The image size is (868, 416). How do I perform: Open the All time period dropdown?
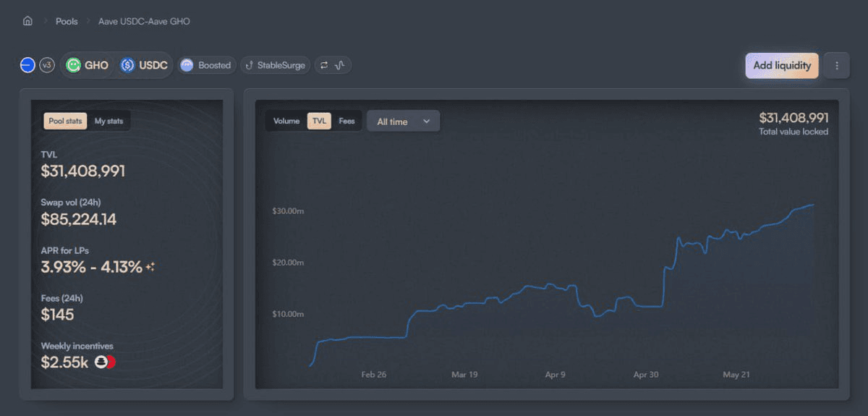(404, 122)
